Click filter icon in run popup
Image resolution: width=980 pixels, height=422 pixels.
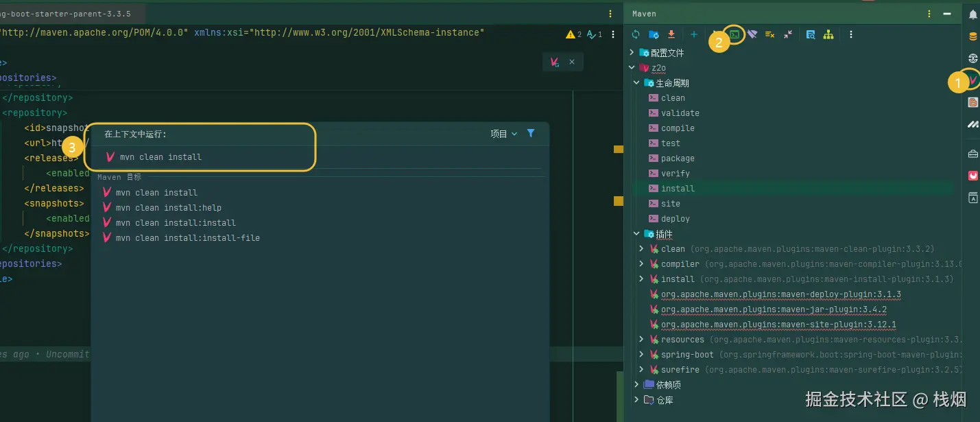[x=531, y=133]
